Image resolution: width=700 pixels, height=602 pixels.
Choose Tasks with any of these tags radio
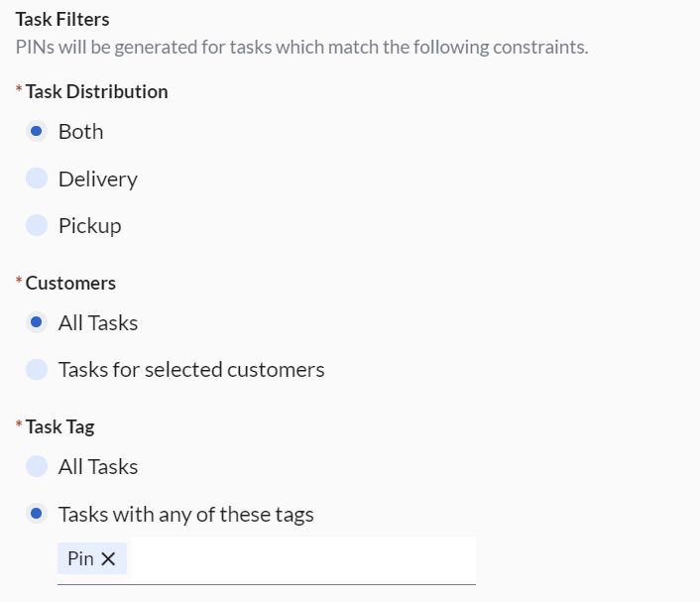pos(37,514)
